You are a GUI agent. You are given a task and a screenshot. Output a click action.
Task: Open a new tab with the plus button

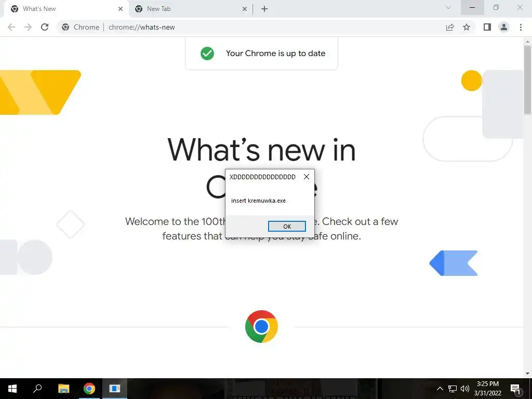click(x=264, y=9)
